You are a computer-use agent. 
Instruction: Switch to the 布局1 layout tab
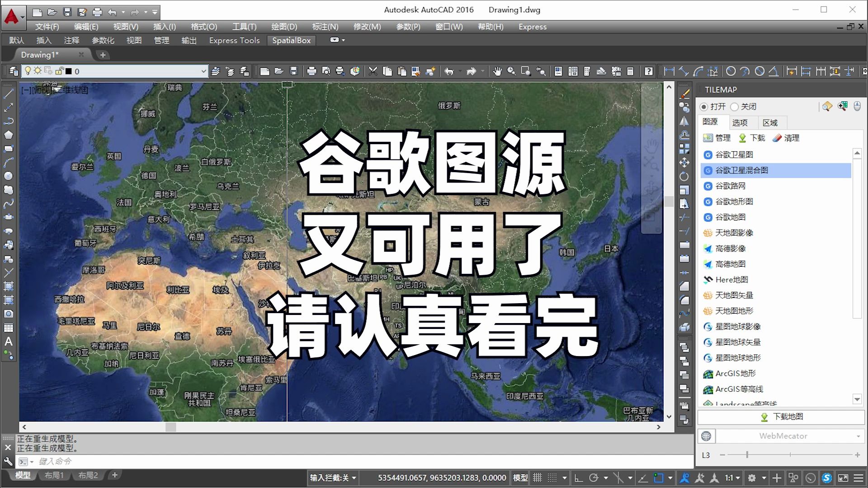[54, 475]
